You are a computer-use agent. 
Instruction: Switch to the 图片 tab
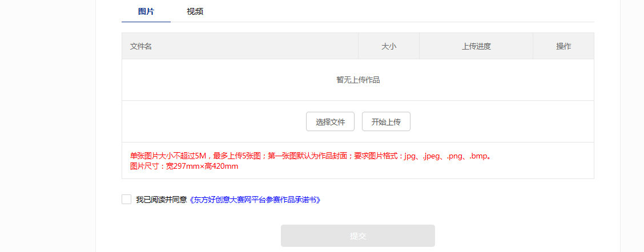[x=146, y=11]
